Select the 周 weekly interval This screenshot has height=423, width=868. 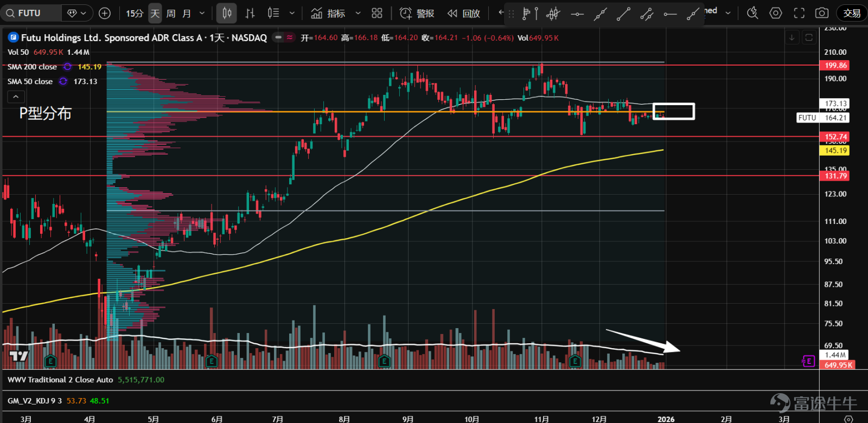[x=171, y=13]
